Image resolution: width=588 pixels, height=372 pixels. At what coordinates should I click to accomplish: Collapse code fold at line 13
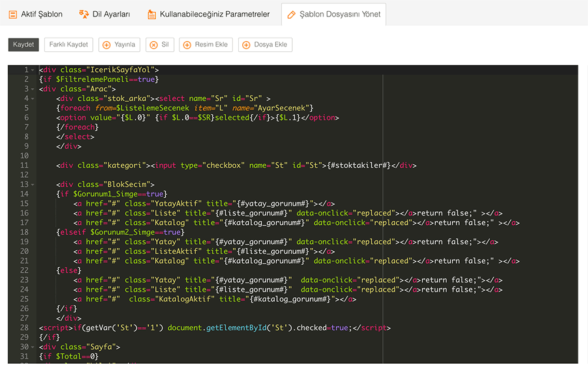[x=32, y=185]
